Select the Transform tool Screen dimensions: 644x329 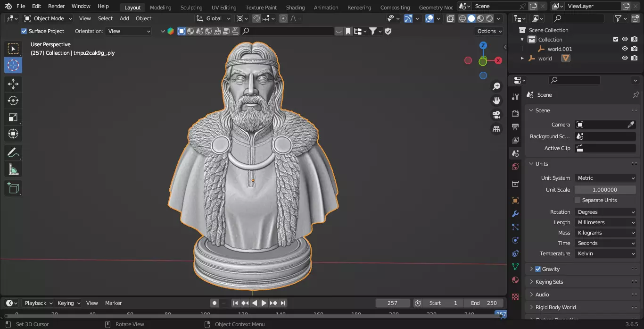(13, 134)
